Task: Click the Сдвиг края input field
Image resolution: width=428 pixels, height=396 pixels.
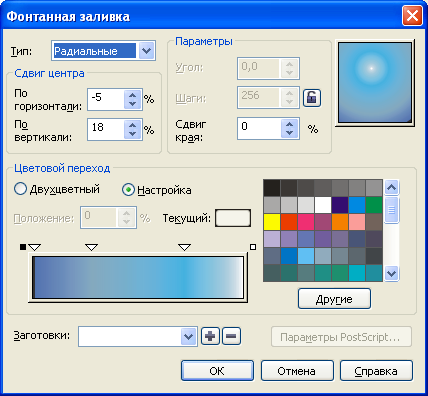Action: [x=259, y=128]
